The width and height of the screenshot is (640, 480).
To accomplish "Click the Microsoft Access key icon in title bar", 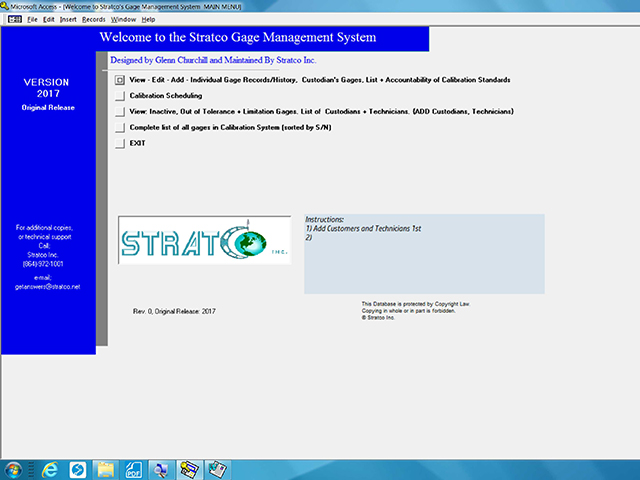I will point(4,6).
